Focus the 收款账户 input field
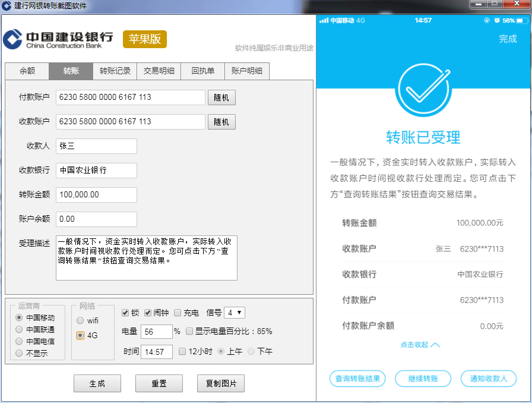Image resolution: width=532 pixels, height=403 pixels. pos(131,122)
